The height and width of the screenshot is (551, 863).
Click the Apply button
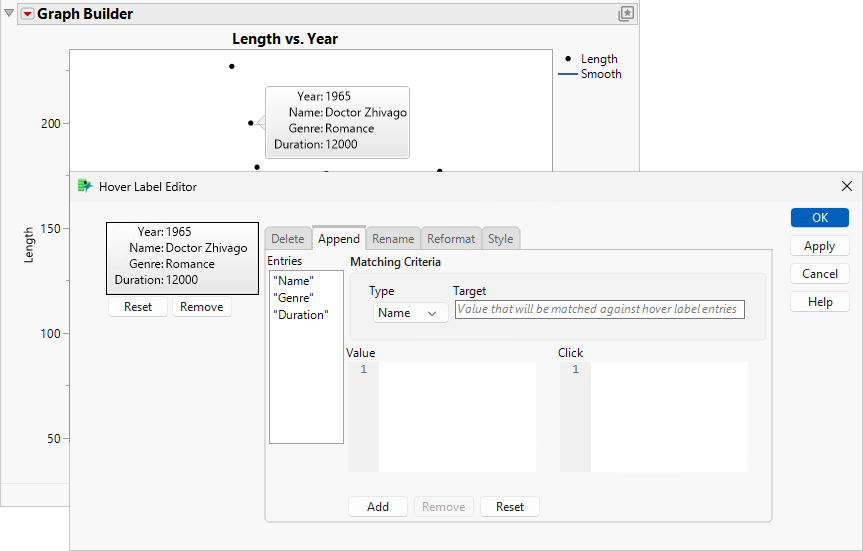(x=819, y=246)
